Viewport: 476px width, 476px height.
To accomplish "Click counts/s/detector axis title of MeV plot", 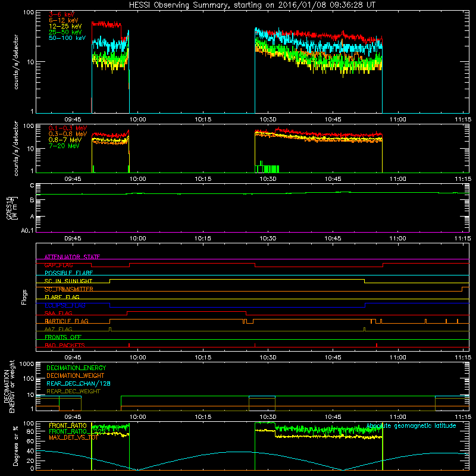I will pos(16,149).
